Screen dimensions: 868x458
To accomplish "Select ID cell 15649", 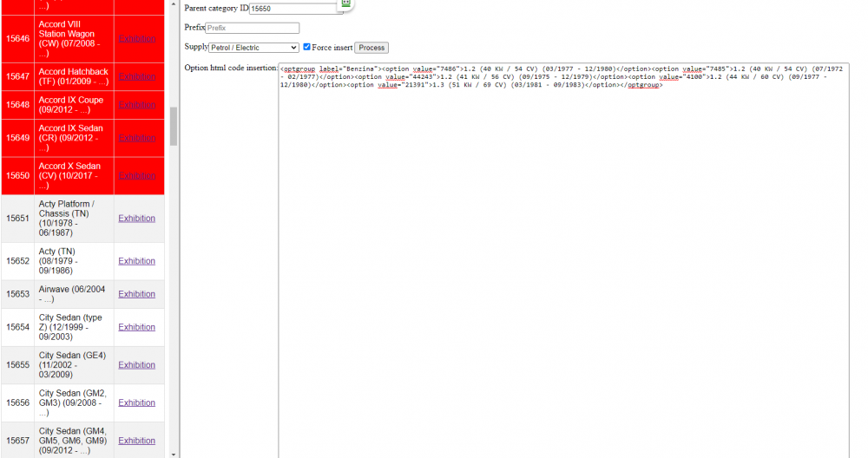I will (17, 138).
